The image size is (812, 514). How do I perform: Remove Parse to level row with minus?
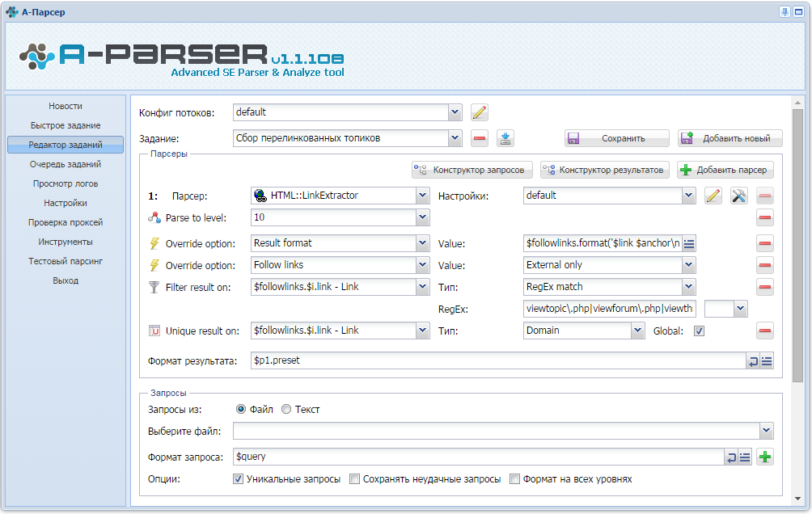(765, 217)
